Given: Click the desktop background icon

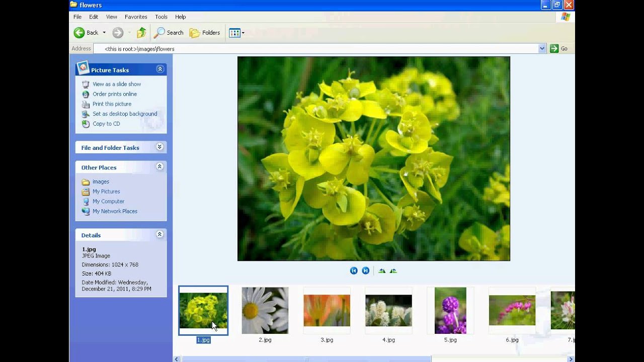Looking at the screenshot, I should click(x=86, y=114).
